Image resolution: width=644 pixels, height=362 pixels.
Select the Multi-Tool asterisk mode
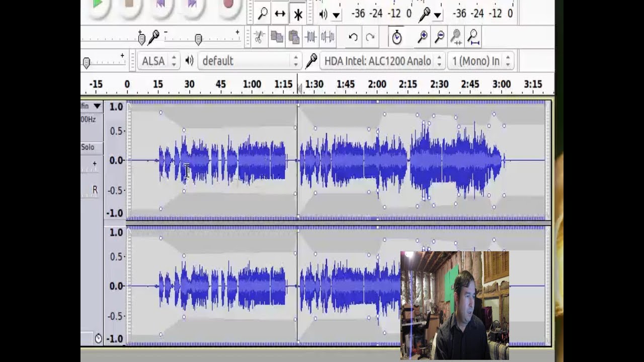[298, 14]
